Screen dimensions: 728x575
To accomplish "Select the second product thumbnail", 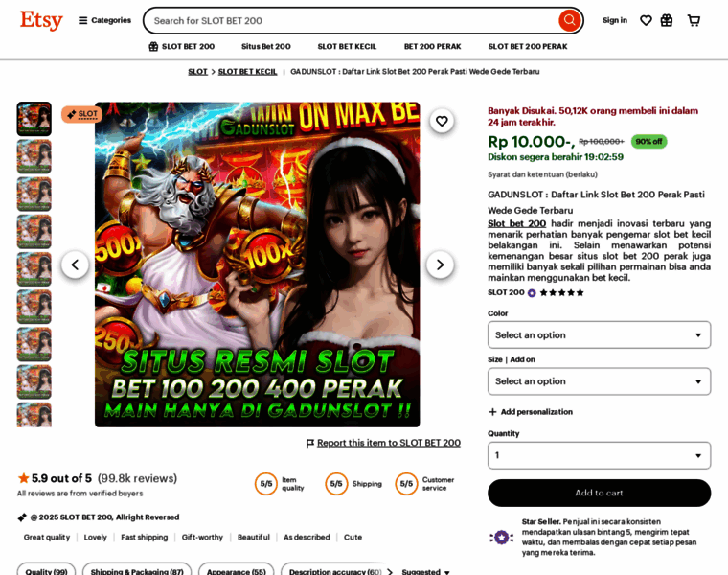I will (x=34, y=156).
